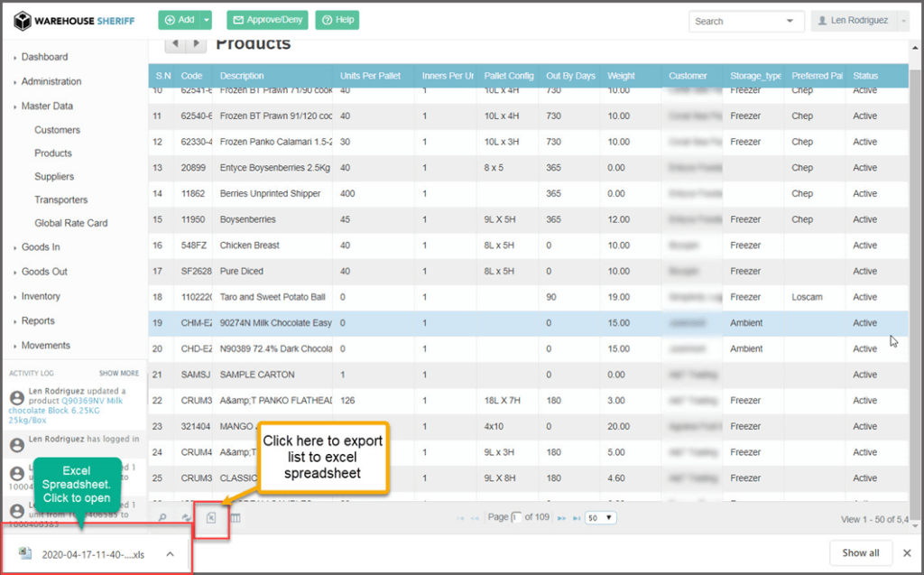Viewport: 924px width, 575px height.
Task: Click SHOW MORE in the activity log
Action: [119, 373]
